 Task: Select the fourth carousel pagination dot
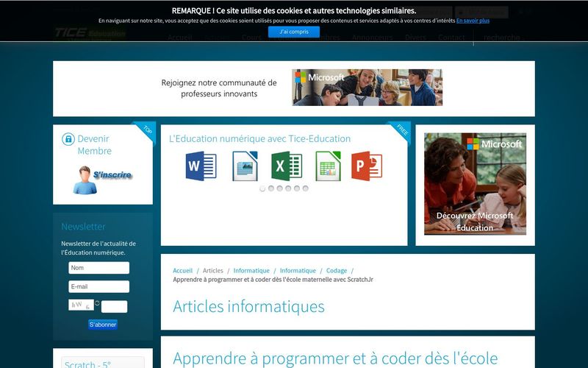coord(288,188)
